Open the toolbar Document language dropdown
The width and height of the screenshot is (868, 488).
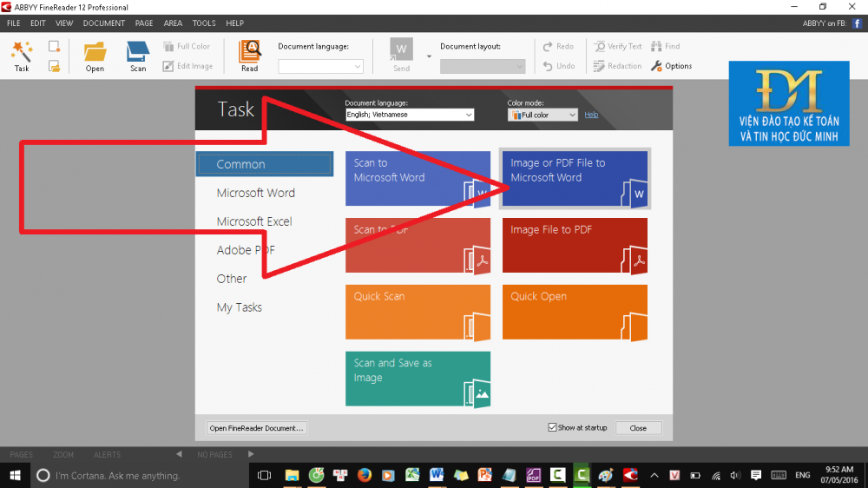(x=320, y=67)
